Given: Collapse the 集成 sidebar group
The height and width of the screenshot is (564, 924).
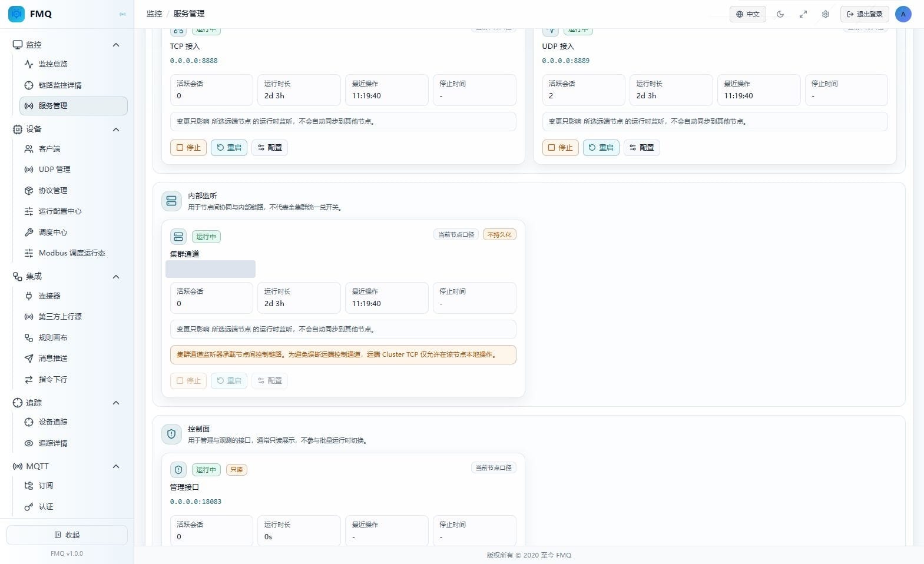Looking at the screenshot, I should point(116,277).
